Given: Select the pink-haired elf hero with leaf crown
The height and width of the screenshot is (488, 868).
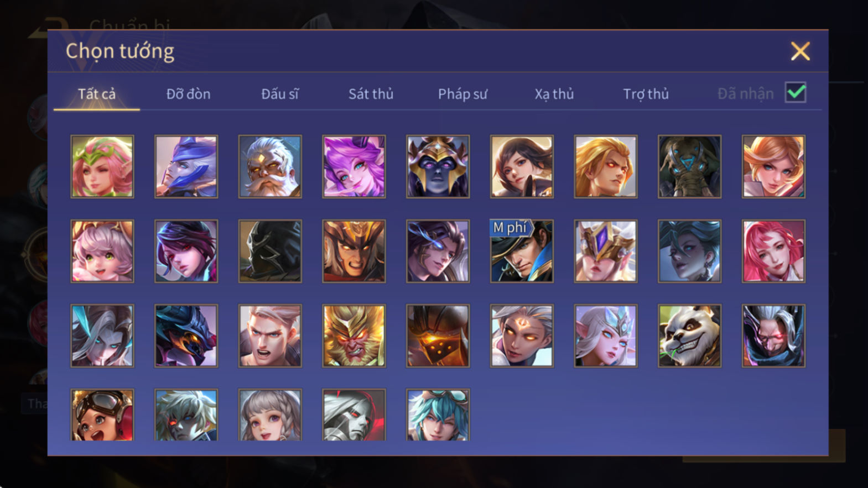Looking at the screenshot, I should pyautogui.click(x=102, y=166).
